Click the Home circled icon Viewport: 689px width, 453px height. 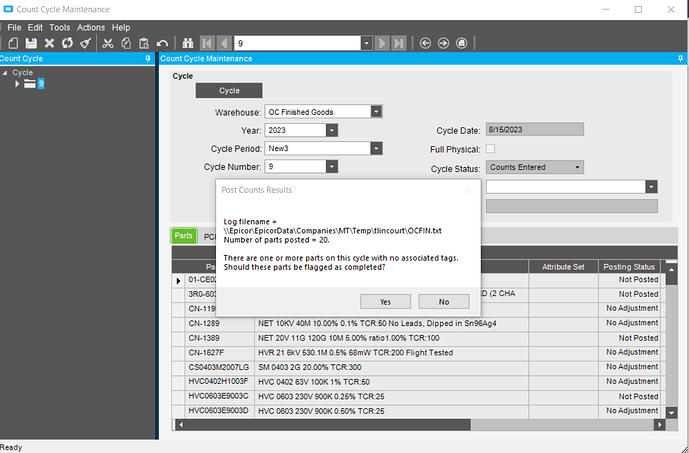(461, 43)
